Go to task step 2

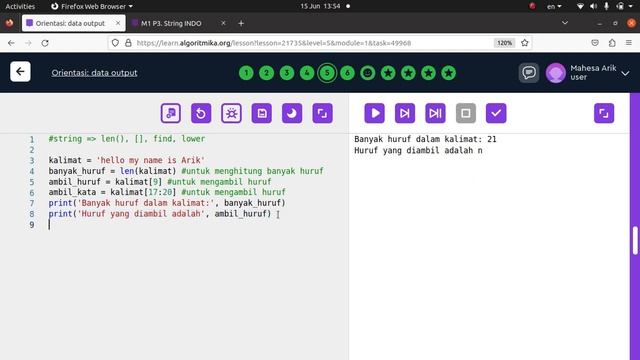267,73
